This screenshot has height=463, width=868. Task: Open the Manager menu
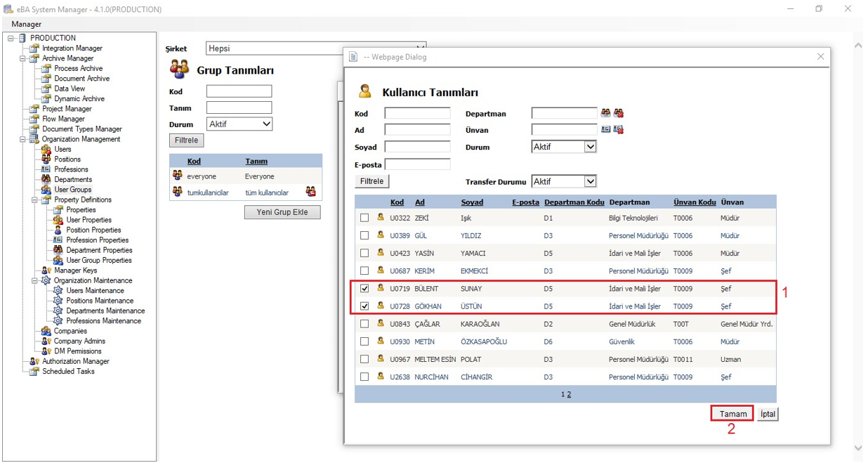pos(27,24)
